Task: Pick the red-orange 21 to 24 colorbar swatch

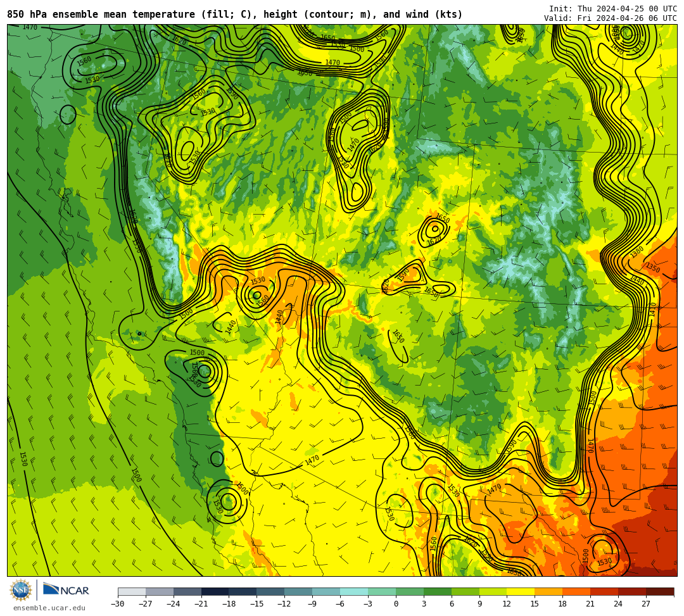Action: click(x=604, y=591)
